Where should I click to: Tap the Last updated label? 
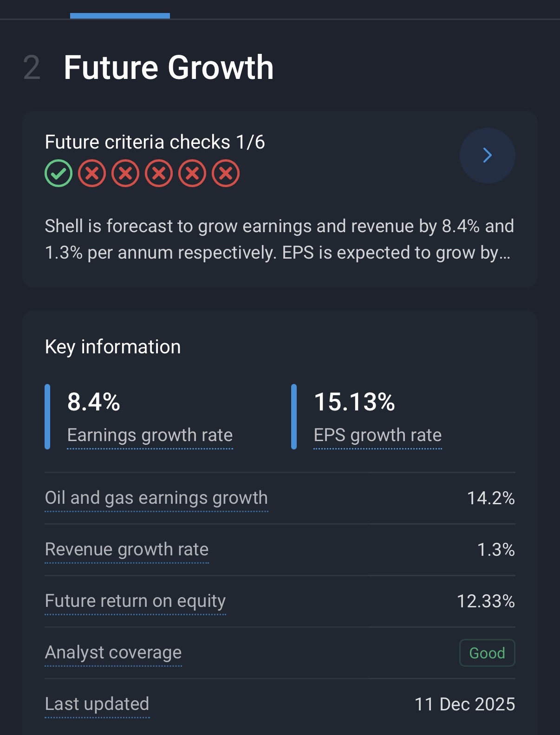[x=97, y=704]
